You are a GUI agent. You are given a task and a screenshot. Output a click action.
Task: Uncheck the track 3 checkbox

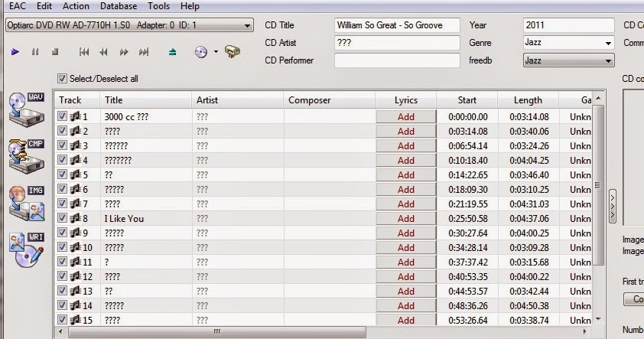click(62, 145)
